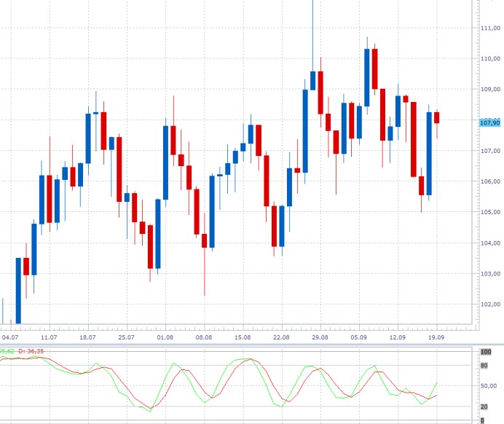Select the 105,00 price axis label
Image resolution: width=504 pixels, height=424 pixels.
coord(490,212)
